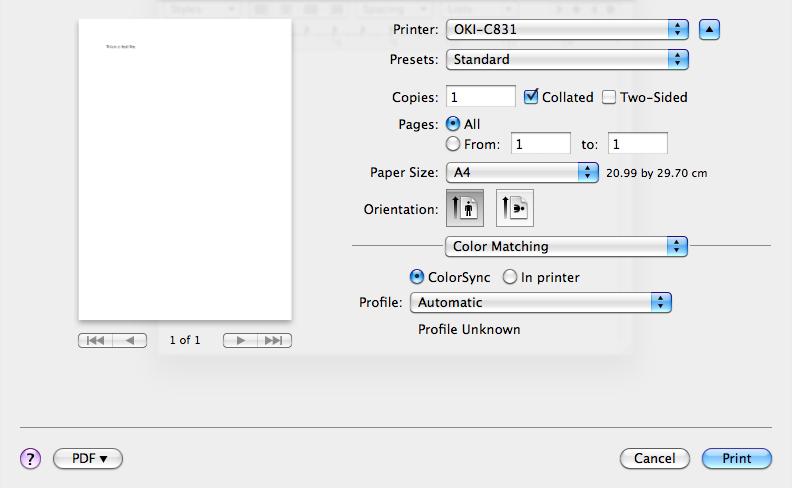Choose In printer color matching

tap(510, 277)
